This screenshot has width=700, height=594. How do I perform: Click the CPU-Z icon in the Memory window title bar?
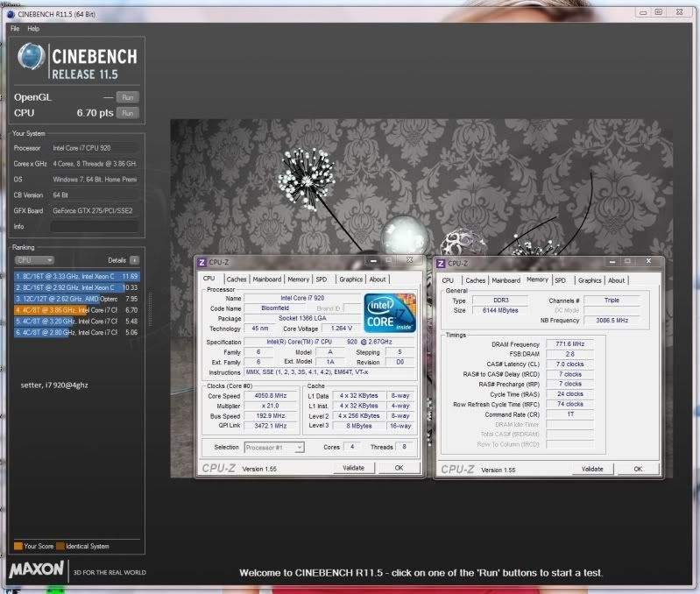(442, 262)
